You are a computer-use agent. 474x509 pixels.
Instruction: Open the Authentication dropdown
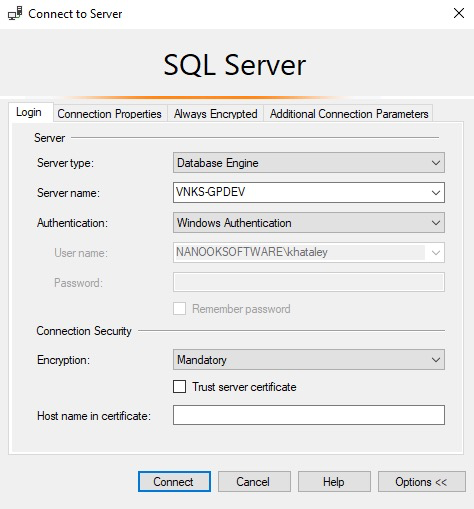(309, 223)
